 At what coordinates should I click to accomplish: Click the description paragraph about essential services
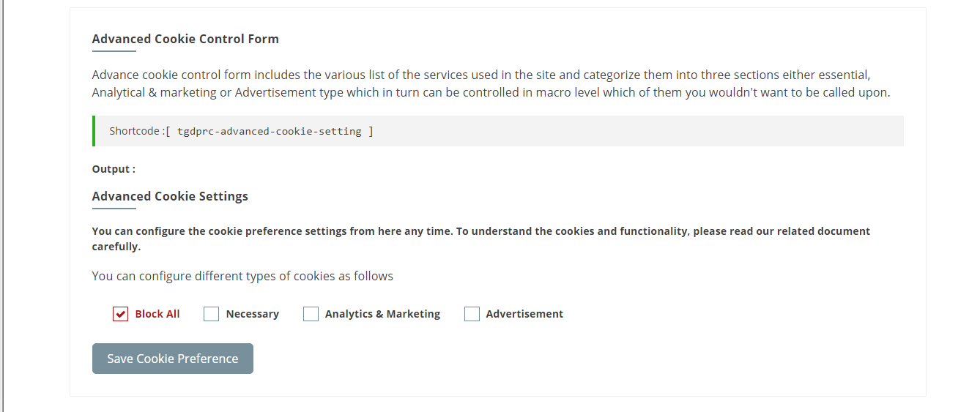click(x=491, y=83)
